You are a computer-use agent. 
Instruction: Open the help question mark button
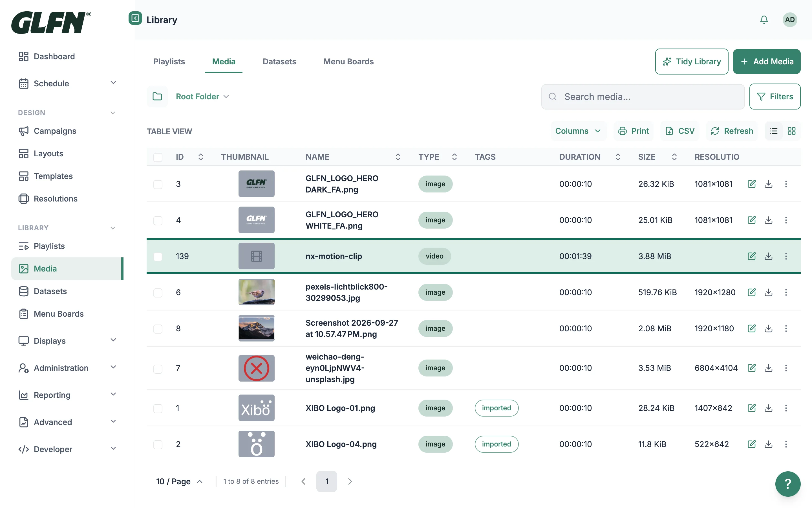click(788, 484)
